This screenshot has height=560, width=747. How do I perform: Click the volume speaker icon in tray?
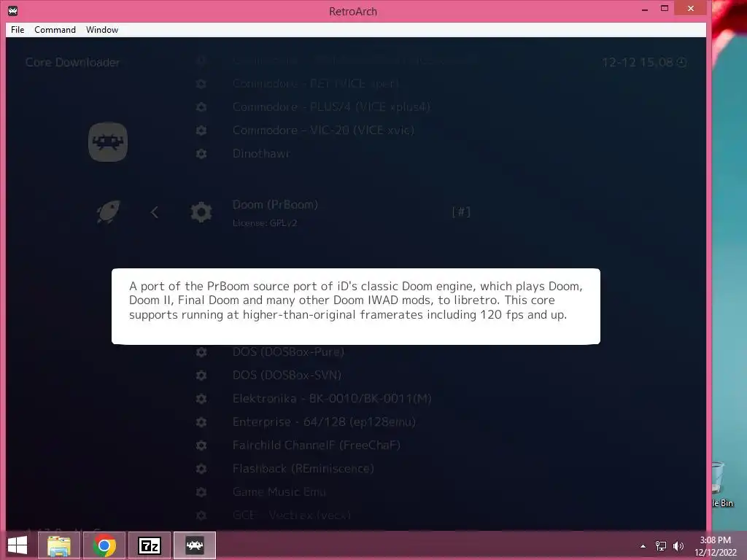pyautogui.click(x=678, y=546)
